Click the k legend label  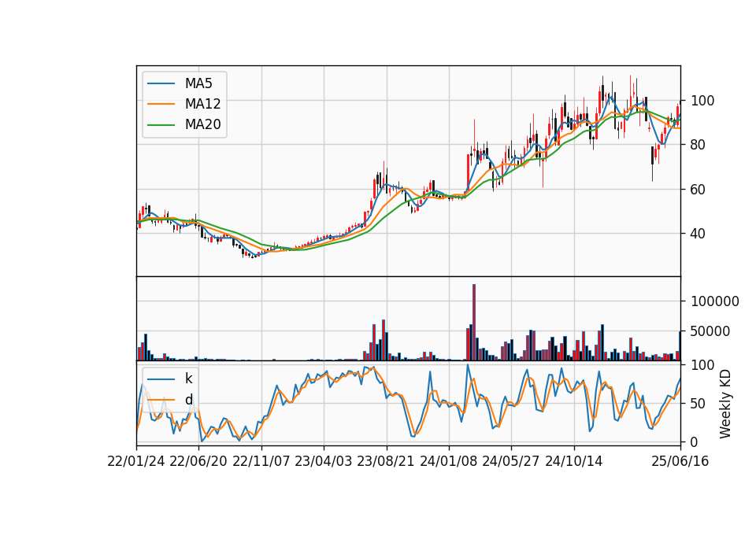[x=188, y=379]
